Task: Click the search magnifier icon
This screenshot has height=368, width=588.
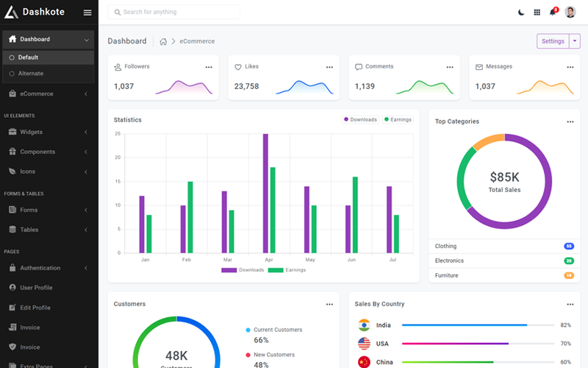Action: coord(118,13)
